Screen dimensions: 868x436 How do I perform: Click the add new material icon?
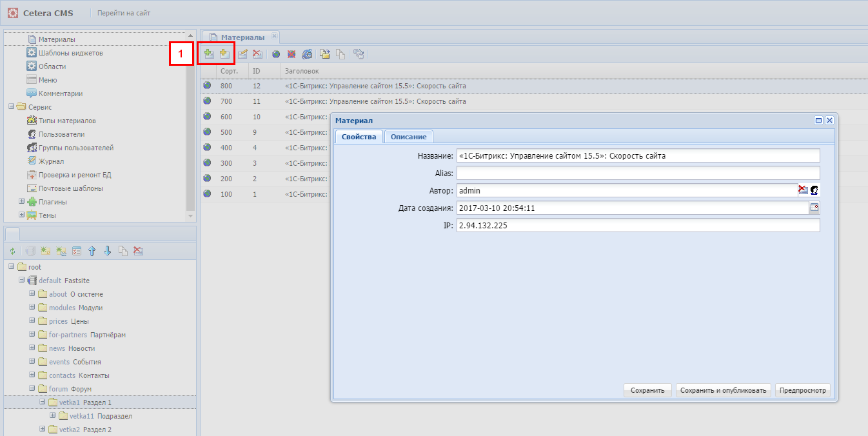coord(209,54)
